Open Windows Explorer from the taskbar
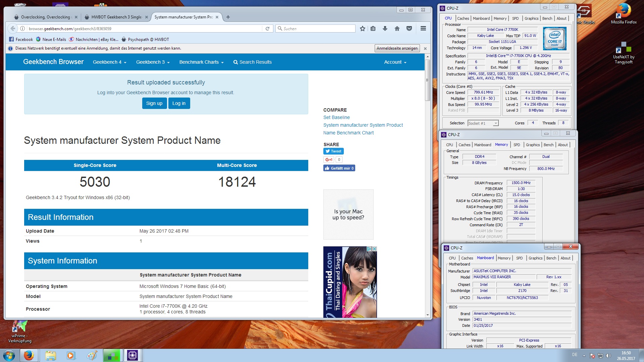The width and height of the screenshot is (644, 362). click(50, 355)
